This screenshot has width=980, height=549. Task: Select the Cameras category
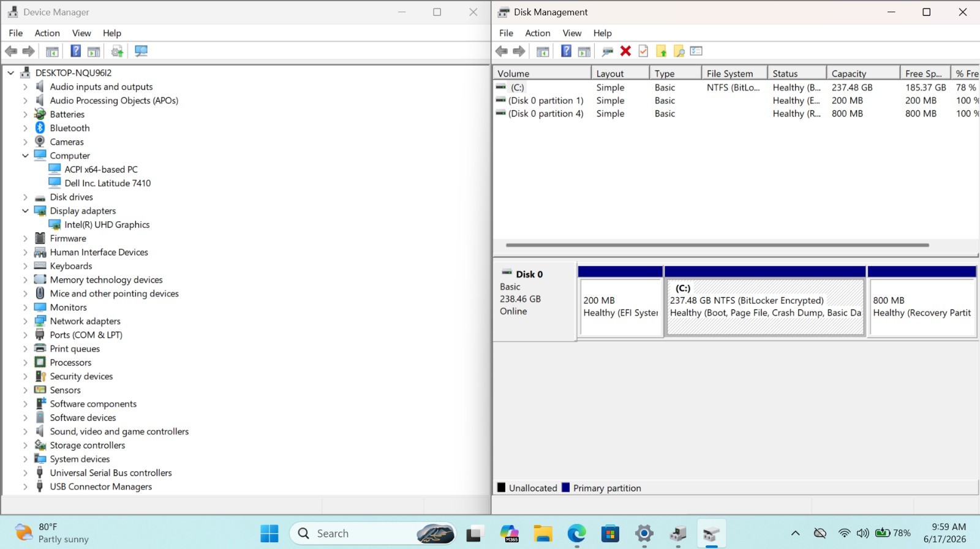click(x=67, y=142)
